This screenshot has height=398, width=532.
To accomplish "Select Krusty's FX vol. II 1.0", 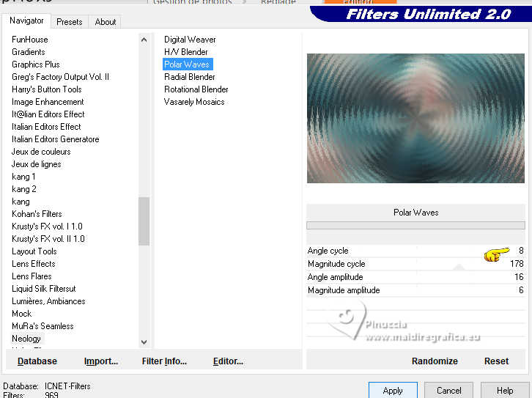I will (x=48, y=239).
